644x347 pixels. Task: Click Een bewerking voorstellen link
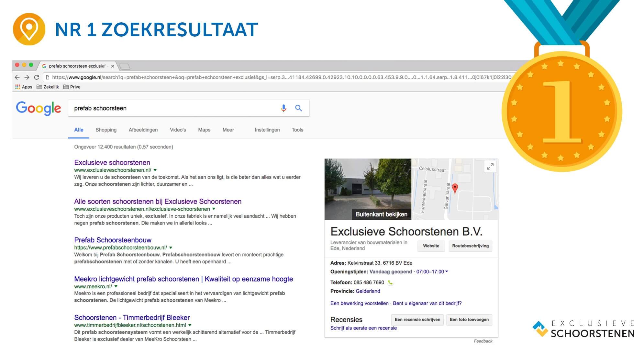(359, 303)
